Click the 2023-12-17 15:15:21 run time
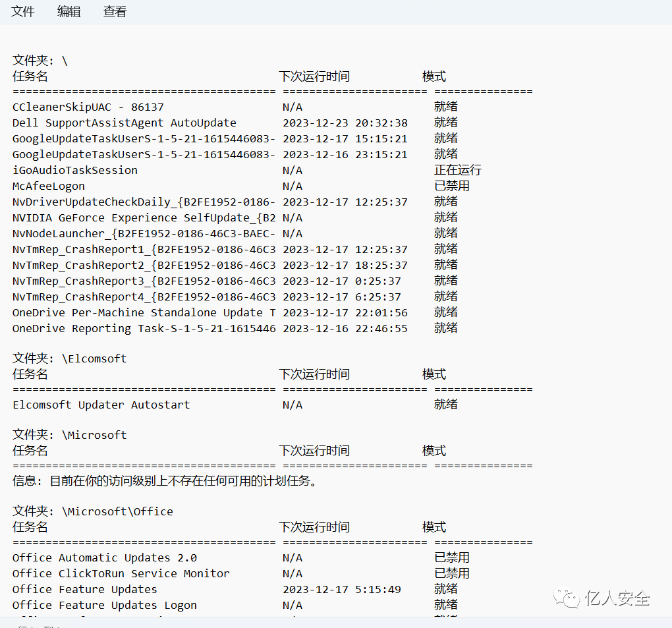672x628 pixels. pyautogui.click(x=345, y=139)
